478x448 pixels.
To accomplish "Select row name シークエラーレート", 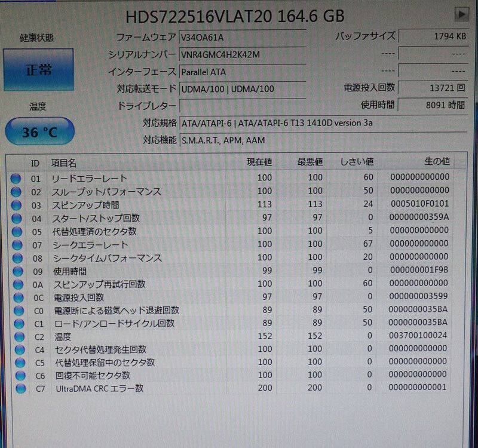I will [x=90, y=245].
